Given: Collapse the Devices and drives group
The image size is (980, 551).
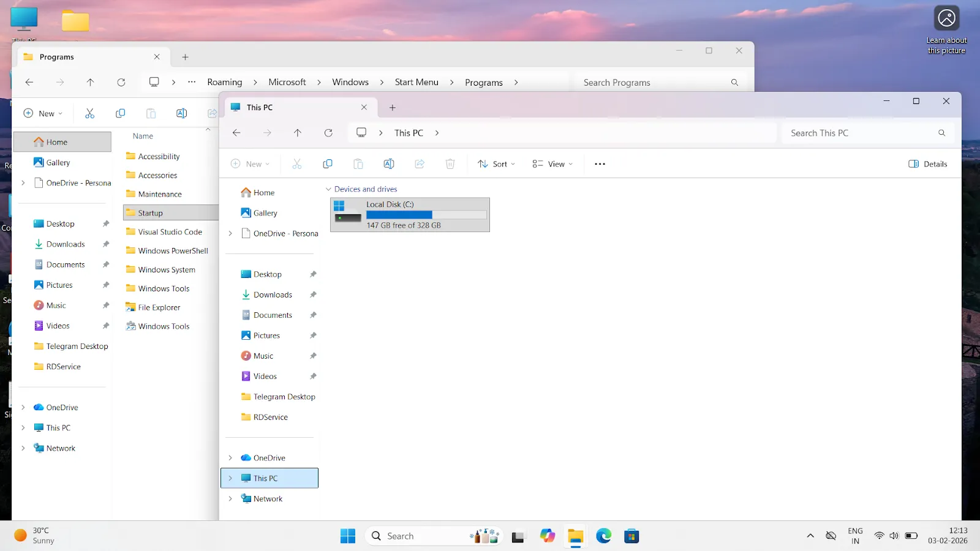Looking at the screenshot, I should point(328,189).
